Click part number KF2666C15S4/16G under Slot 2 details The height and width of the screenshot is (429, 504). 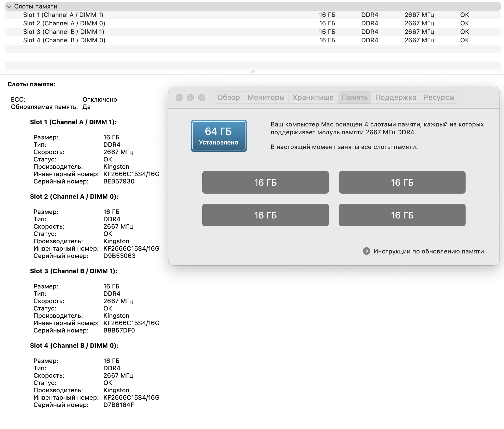(x=131, y=249)
